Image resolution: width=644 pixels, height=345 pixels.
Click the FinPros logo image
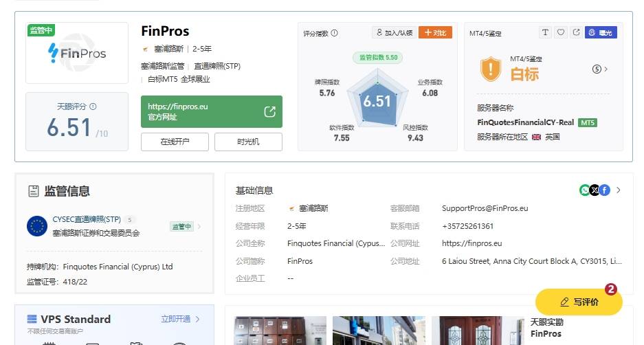click(x=77, y=53)
